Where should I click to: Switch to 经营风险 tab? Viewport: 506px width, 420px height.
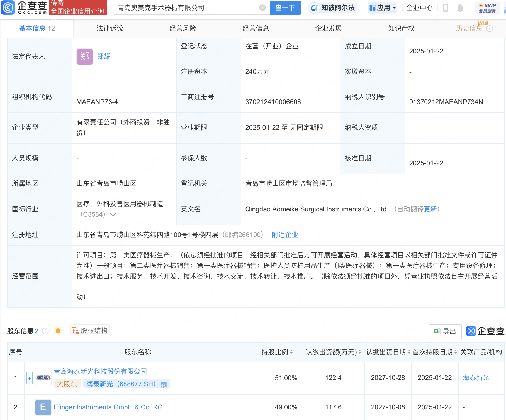[183, 28]
